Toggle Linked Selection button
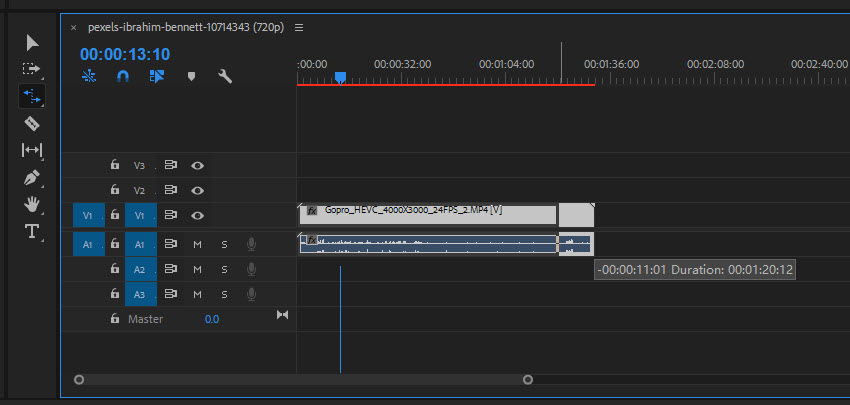This screenshot has height=405, width=850. 157,76
